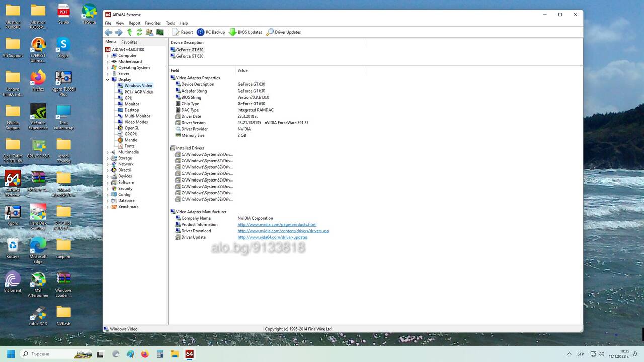Switch to the Menu tab in sidebar
This screenshot has height=362, width=644.
coord(110,42)
